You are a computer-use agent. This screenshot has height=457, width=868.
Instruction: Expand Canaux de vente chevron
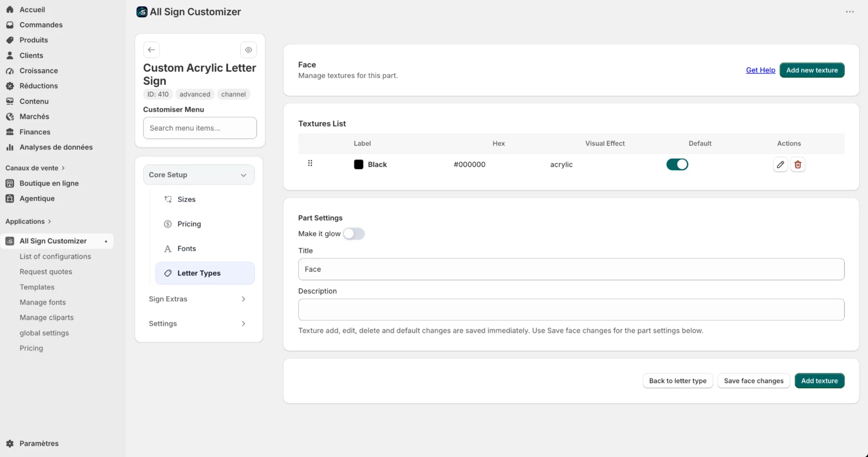(x=63, y=168)
